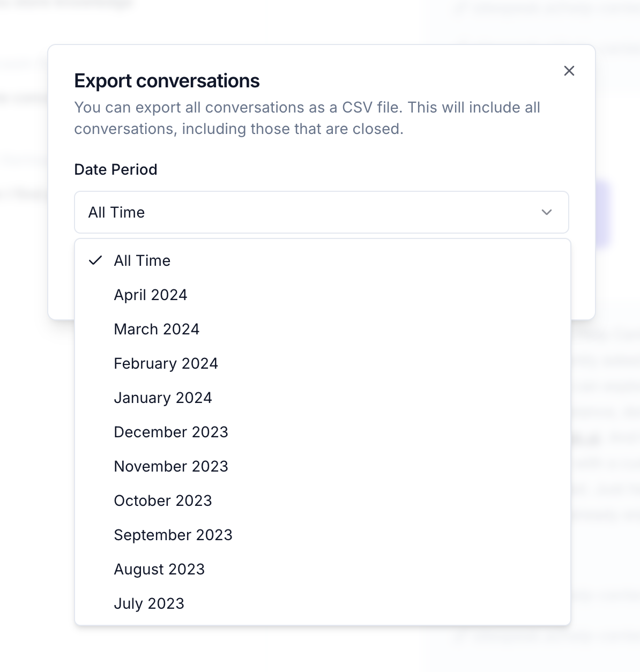Pick August 2023 from the dropdown

click(159, 569)
